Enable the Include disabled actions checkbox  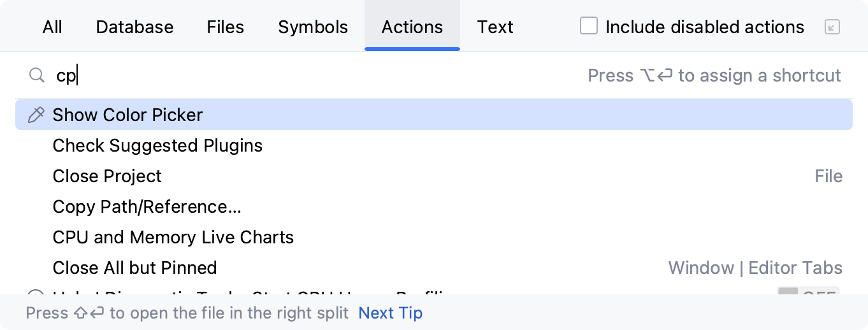click(589, 26)
